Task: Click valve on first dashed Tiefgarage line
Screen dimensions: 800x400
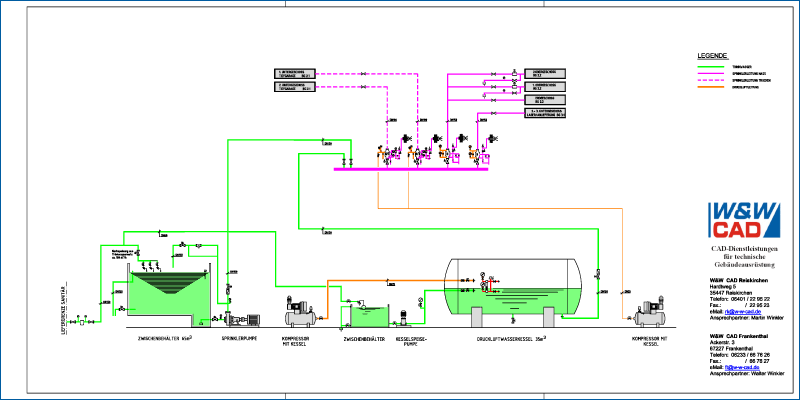Action: [363, 74]
